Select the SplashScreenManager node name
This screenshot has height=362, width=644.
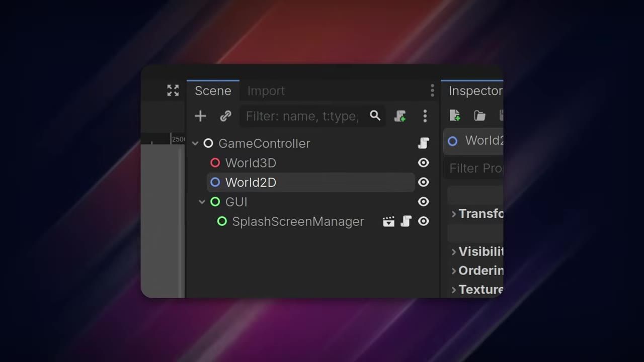pos(298,221)
